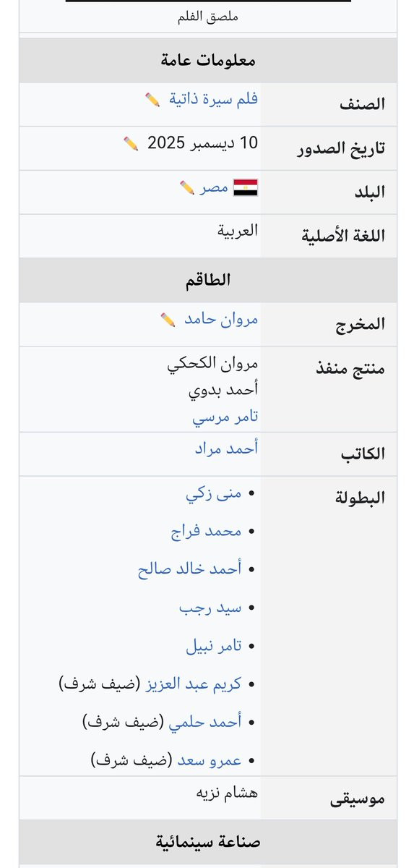
Task: Open the فلم سيرة ذاتية genre link
Action: 214,99
